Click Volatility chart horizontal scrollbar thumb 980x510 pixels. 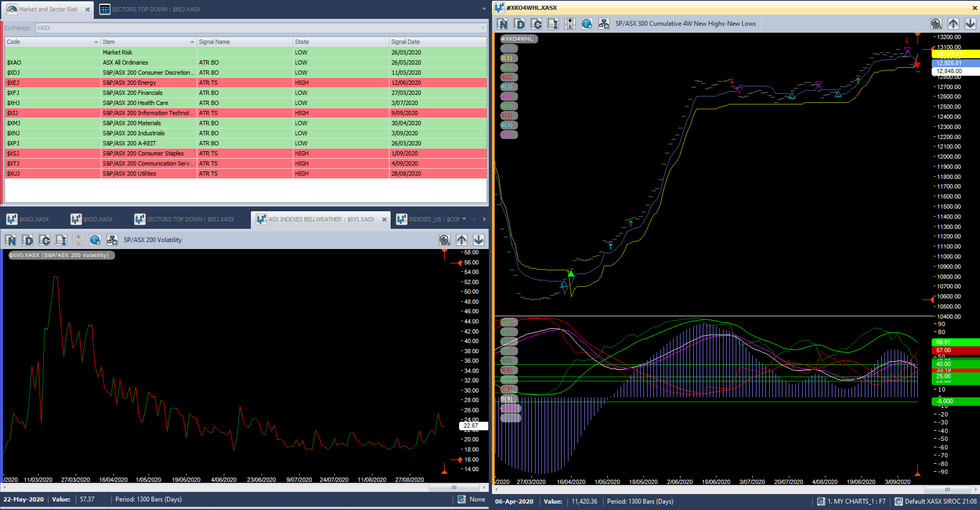click(454, 487)
